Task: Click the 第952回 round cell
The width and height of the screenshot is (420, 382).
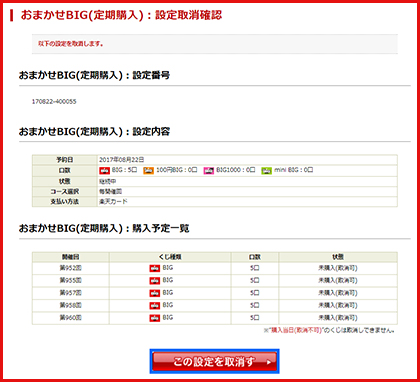Action: [x=71, y=268]
